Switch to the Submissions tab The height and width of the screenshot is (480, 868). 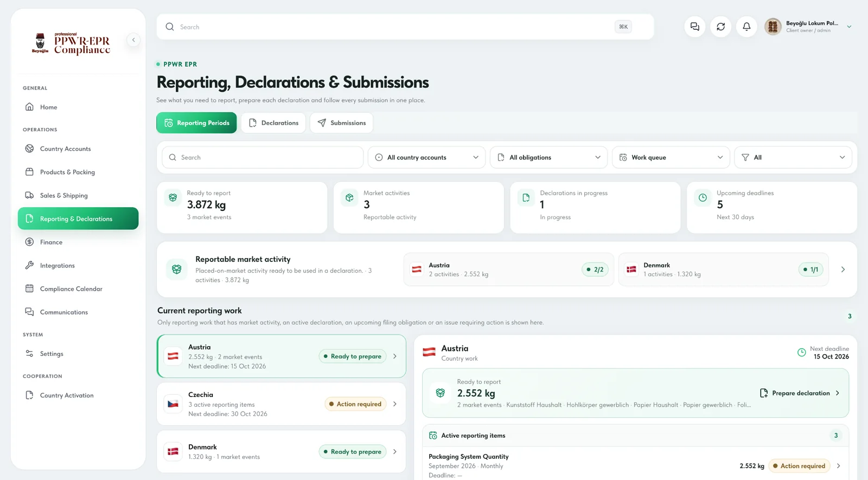coord(341,123)
